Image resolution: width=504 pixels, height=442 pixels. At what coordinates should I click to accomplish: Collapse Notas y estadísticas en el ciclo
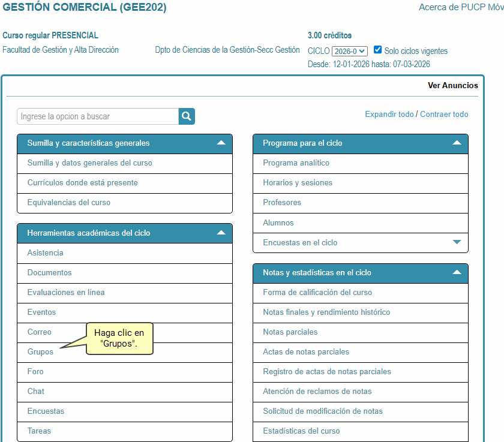(457, 272)
